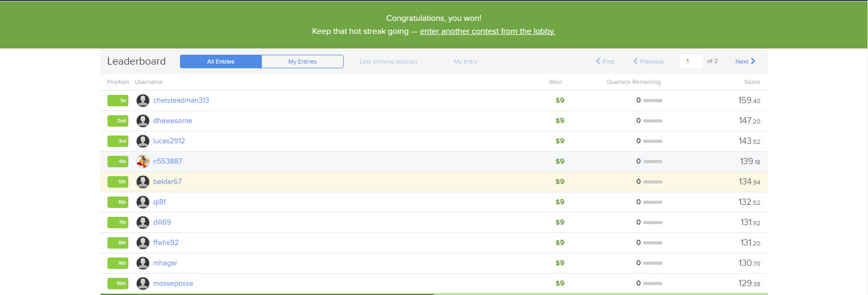Click score 134.94 for beldar67
The height and width of the screenshot is (295, 868).
750,182
